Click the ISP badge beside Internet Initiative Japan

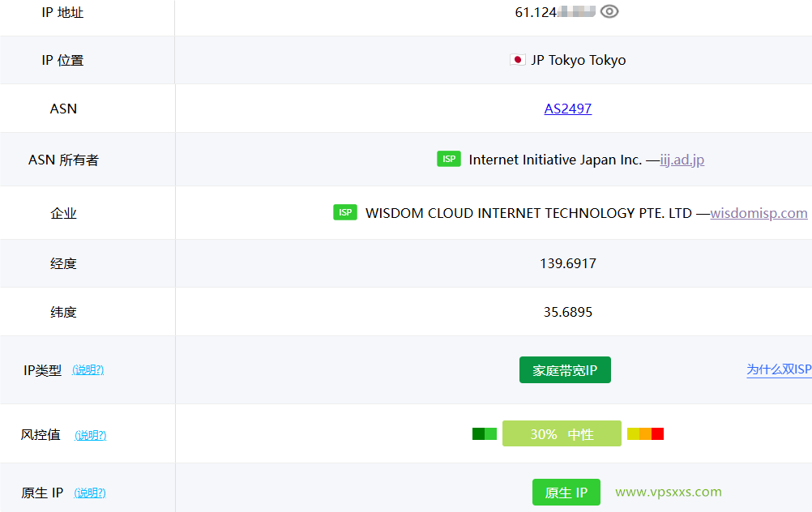(449, 159)
